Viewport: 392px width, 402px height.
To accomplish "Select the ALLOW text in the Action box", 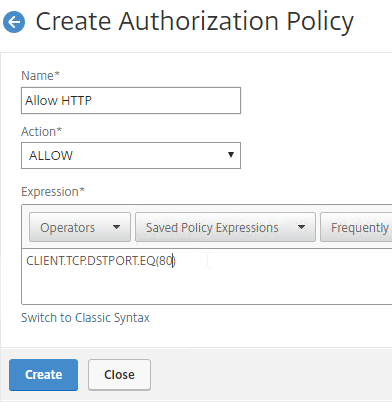I will point(51,156).
